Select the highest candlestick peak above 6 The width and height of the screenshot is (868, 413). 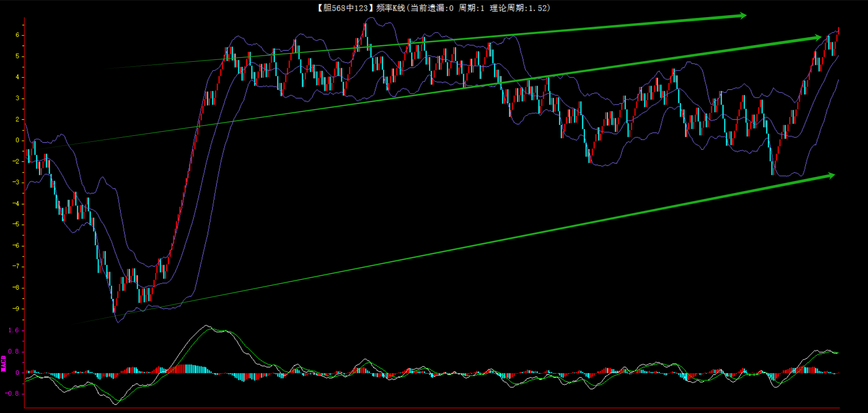pyautogui.click(x=365, y=29)
